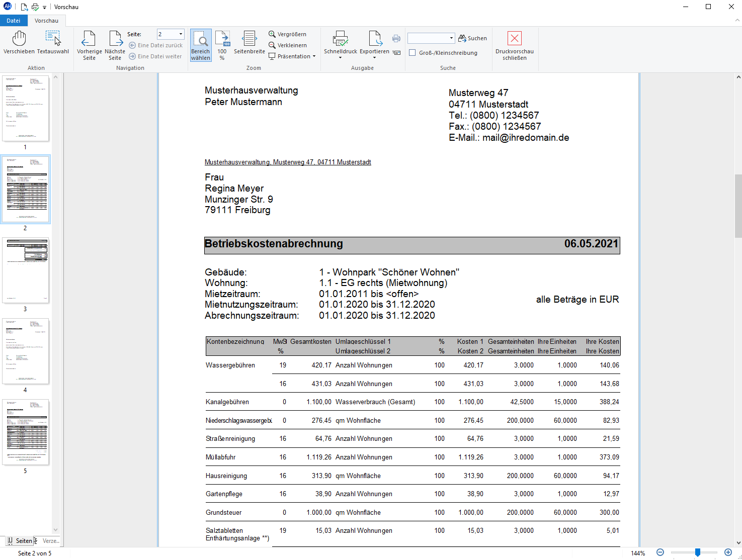Select page 4 thumbnail
This screenshot has width=742, height=560.
25,351
